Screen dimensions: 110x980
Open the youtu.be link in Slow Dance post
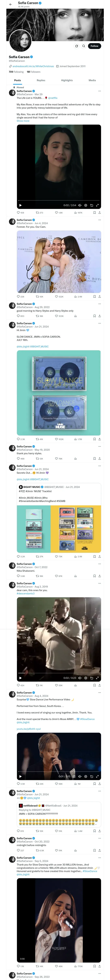click(x=29, y=729)
